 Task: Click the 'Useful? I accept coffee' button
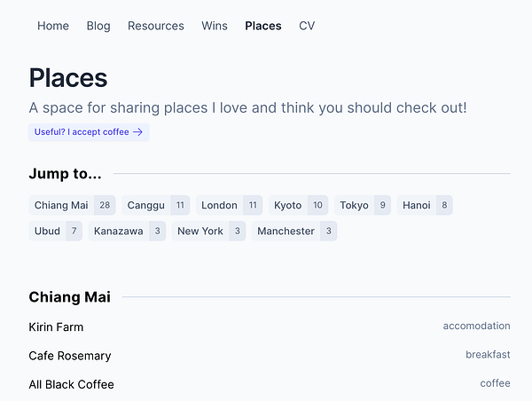coord(89,132)
